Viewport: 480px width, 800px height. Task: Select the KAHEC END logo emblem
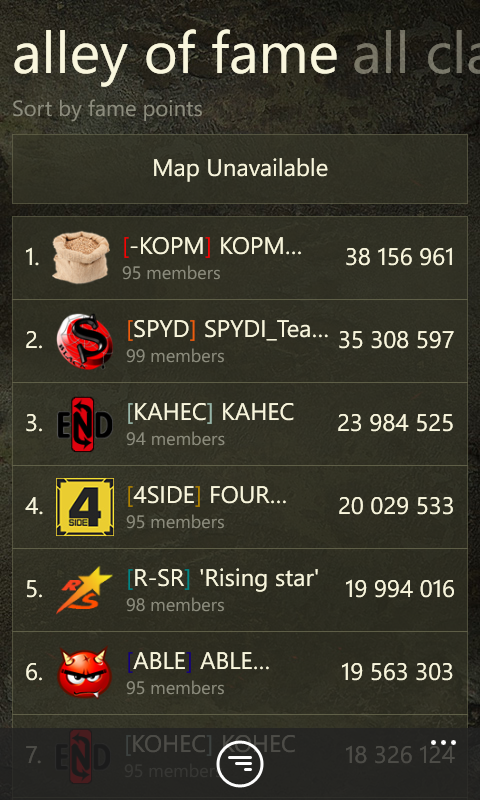pyautogui.click(x=84, y=424)
